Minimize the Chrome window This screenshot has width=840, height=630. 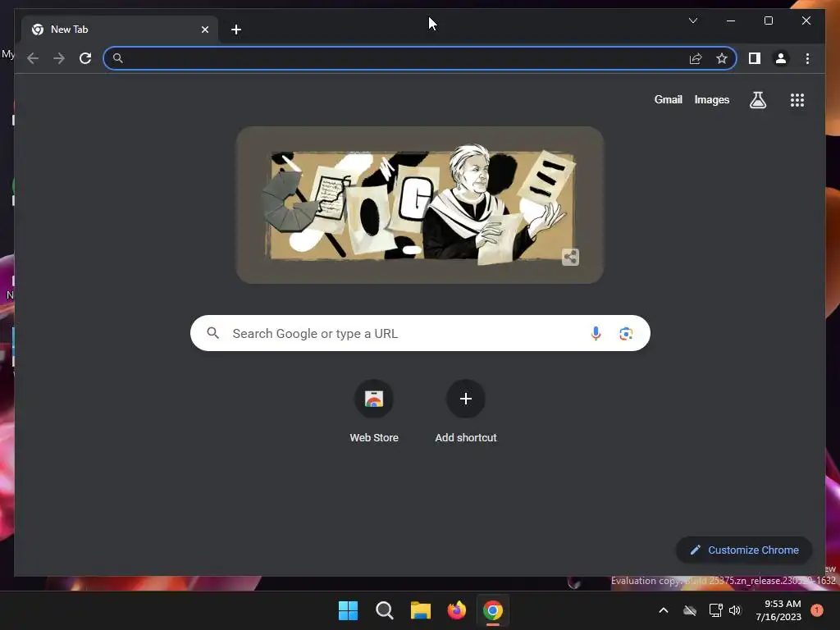point(731,21)
